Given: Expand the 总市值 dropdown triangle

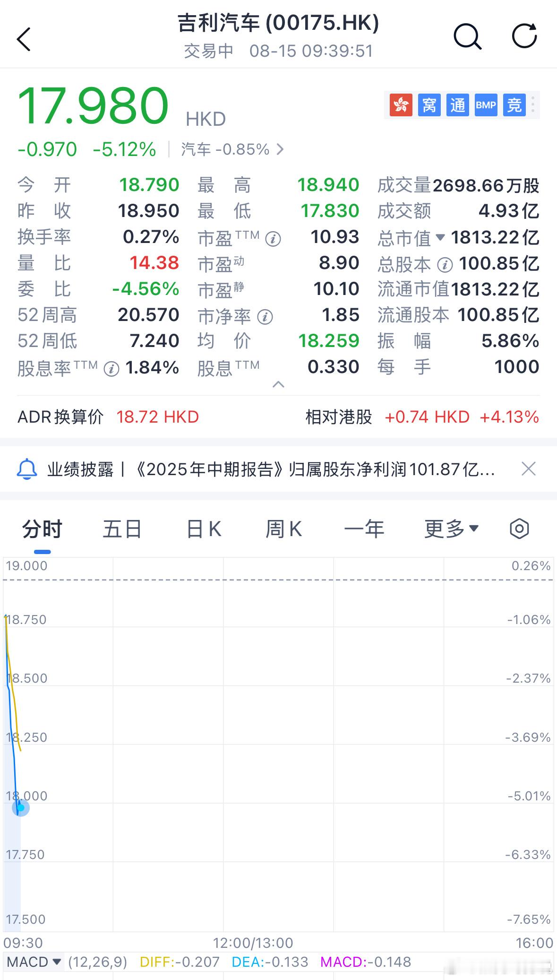Looking at the screenshot, I should 440,237.
